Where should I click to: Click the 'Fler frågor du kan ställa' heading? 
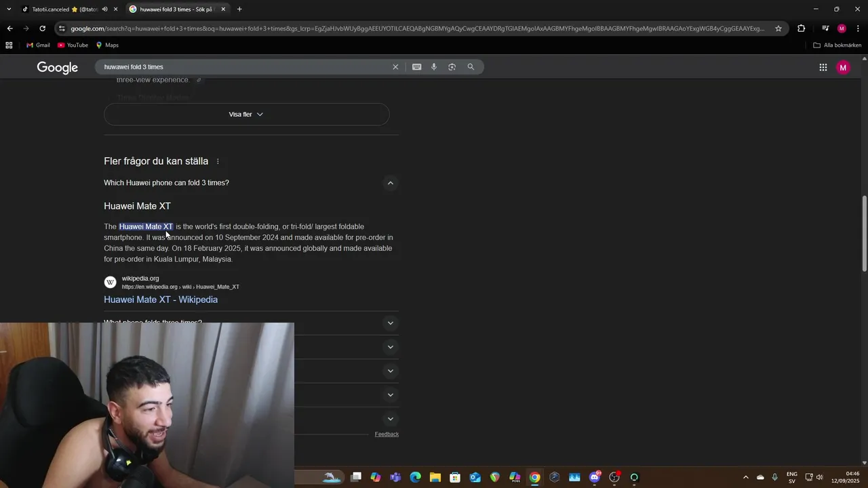point(156,161)
